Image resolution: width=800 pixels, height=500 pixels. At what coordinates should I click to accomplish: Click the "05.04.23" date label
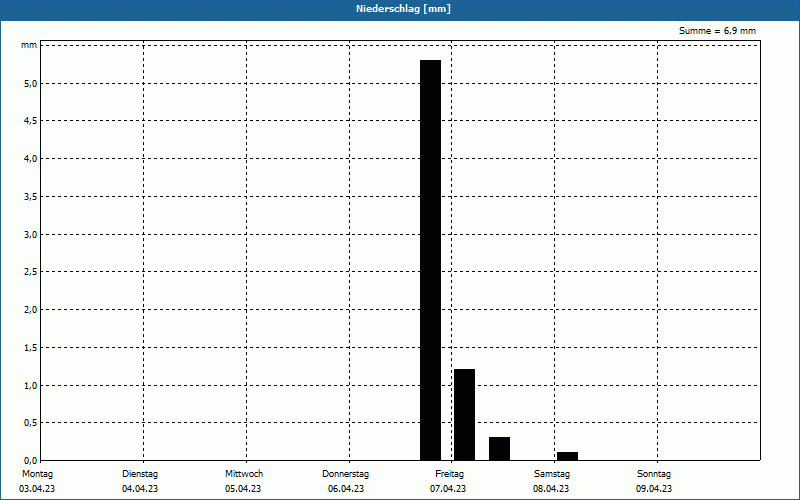(243, 489)
